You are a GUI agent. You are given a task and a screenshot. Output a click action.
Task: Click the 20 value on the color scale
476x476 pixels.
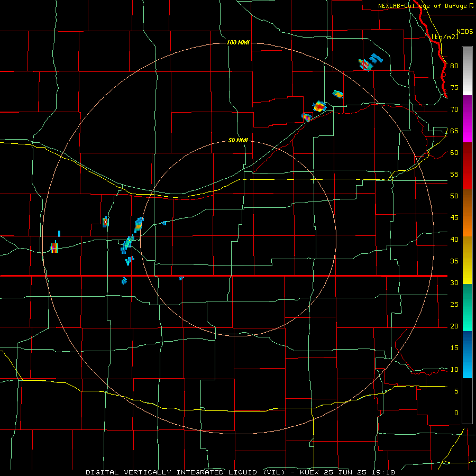coord(454,326)
